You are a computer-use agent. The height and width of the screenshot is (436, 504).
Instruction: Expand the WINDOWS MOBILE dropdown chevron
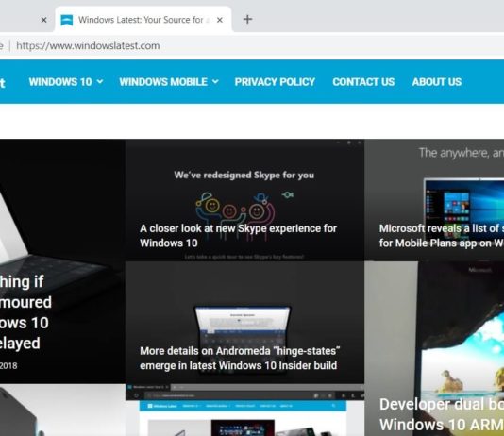coord(215,81)
